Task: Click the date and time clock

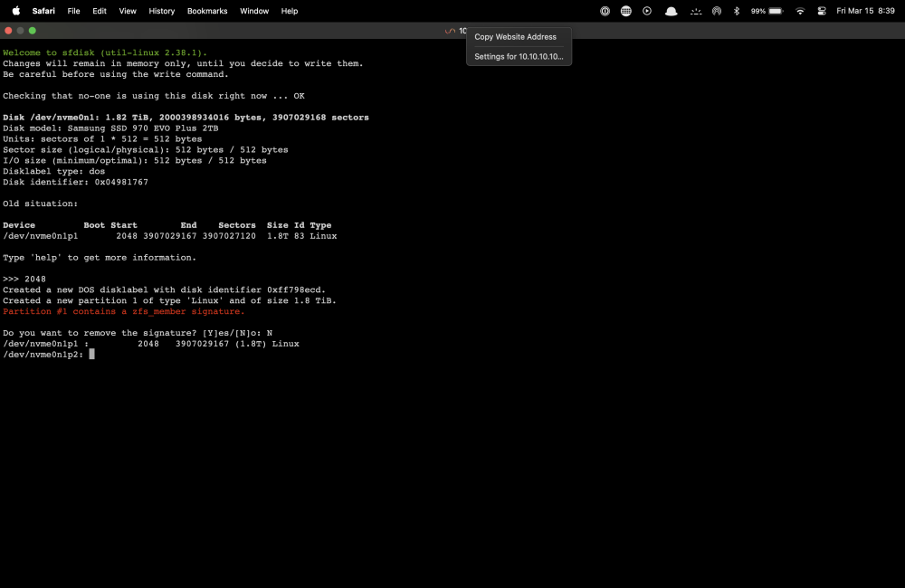Action: click(x=865, y=11)
